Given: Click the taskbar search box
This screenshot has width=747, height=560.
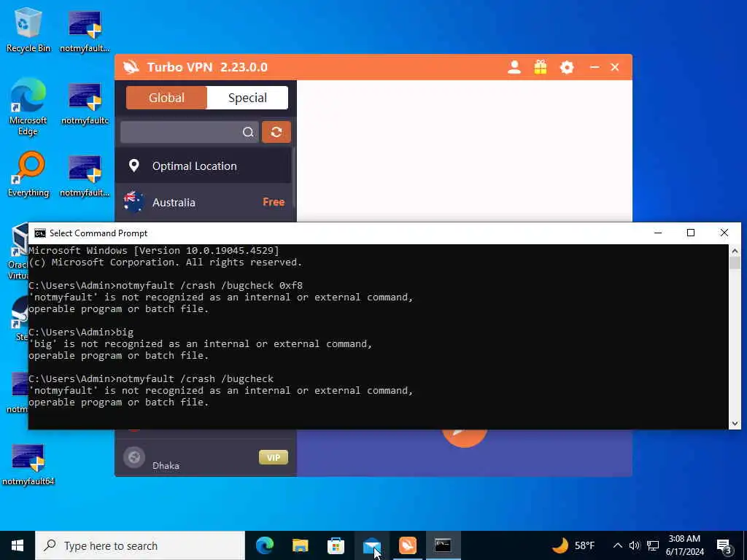Looking at the screenshot, I should pyautogui.click(x=140, y=545).
